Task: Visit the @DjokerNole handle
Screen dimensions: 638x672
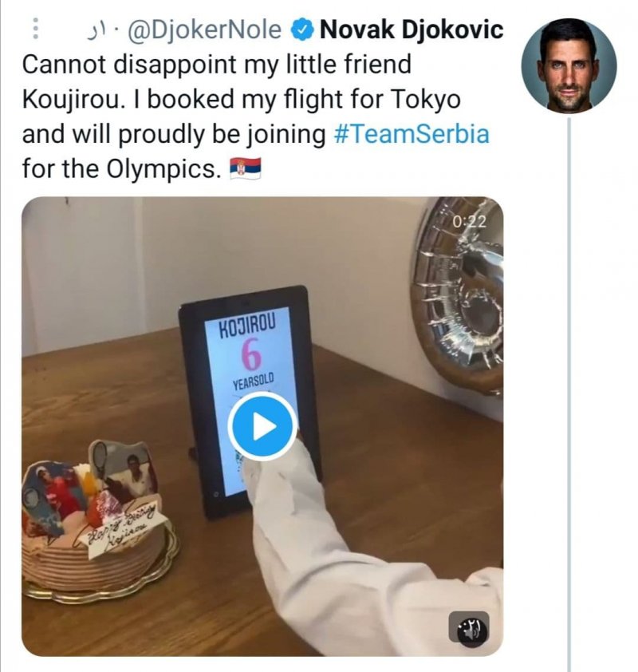Action: coord(204,30)
